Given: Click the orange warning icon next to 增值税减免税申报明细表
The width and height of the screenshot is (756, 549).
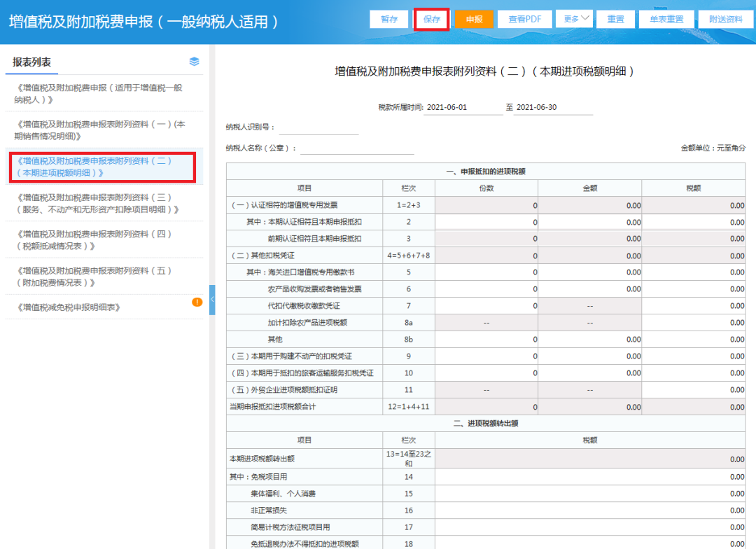Looking at the screenshot, I should pos(197,302).
